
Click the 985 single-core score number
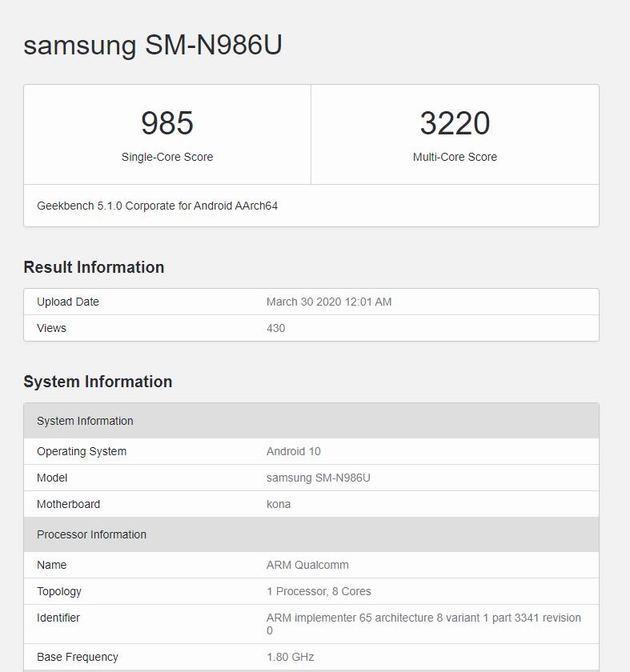[167, 123]
